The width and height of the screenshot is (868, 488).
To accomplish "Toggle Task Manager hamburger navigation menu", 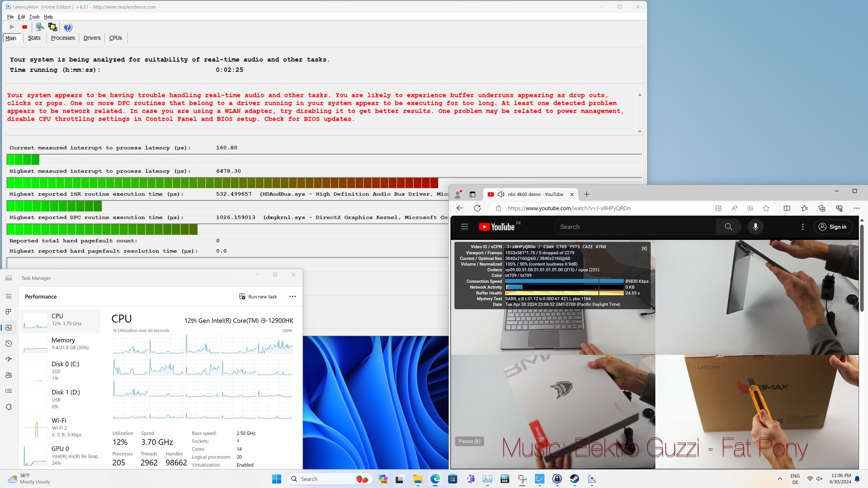I will (9, 296).
